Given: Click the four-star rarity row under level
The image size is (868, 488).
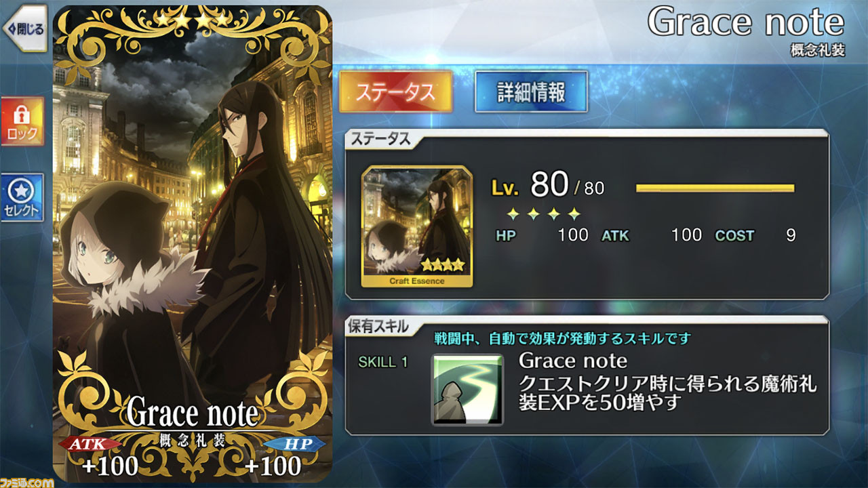Looking at the screenshot, I should (x=544, y=215).
